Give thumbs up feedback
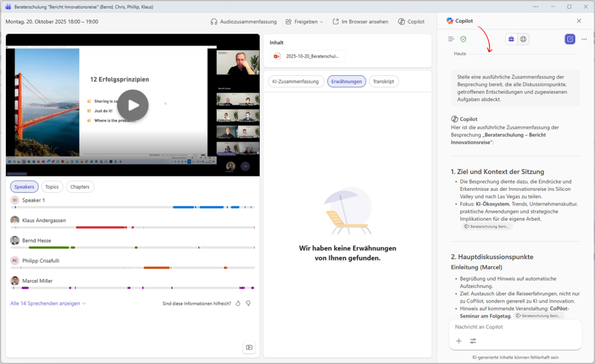The width and height of the screenshot is (595, 364). click(x=238, y=303)
